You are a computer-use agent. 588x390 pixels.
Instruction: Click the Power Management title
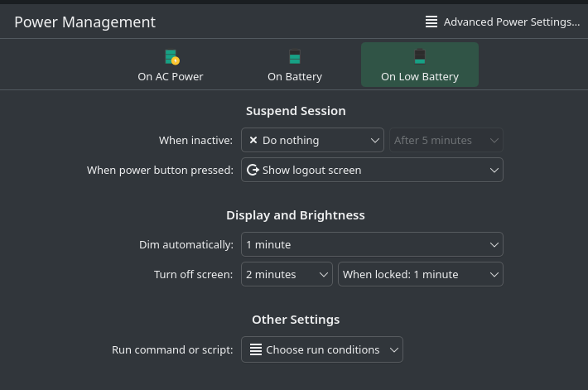[x=84, y=22]
